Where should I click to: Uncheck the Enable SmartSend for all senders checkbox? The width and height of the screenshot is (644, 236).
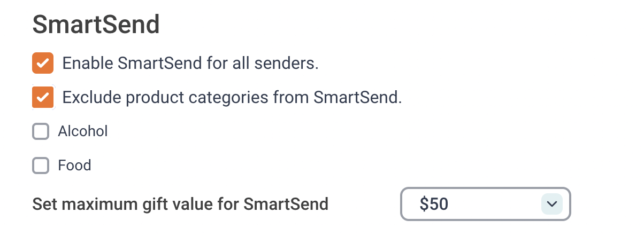(x=43, y=63)
